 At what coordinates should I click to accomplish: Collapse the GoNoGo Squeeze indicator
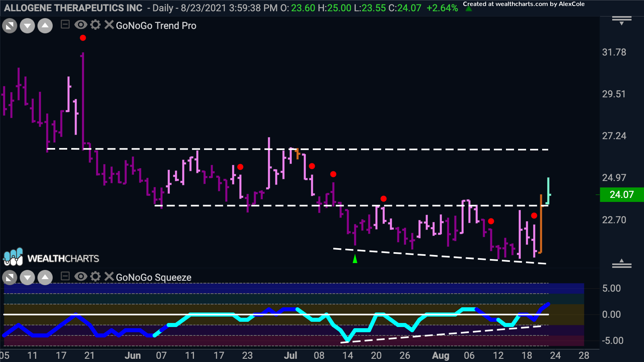click(x=65, y=276)
